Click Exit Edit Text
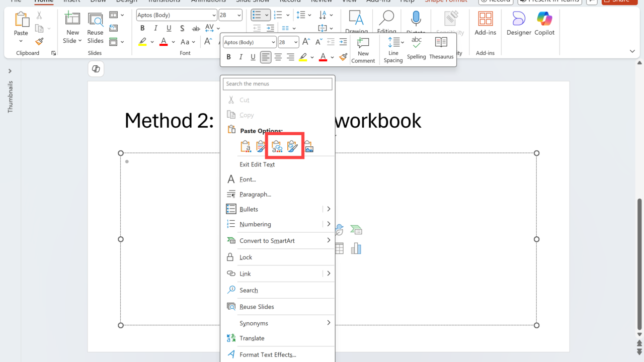The height and width of the screenshot is (362, 644). [257, 164]
